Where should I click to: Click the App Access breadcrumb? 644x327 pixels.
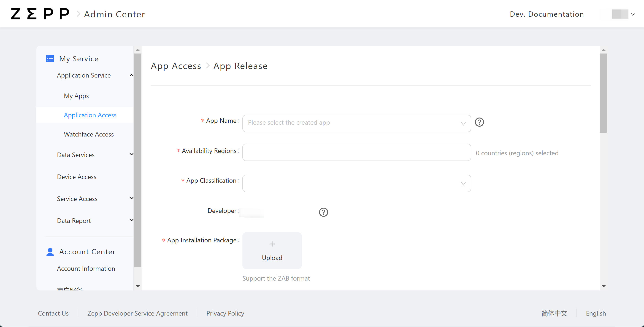coord(176,66)
